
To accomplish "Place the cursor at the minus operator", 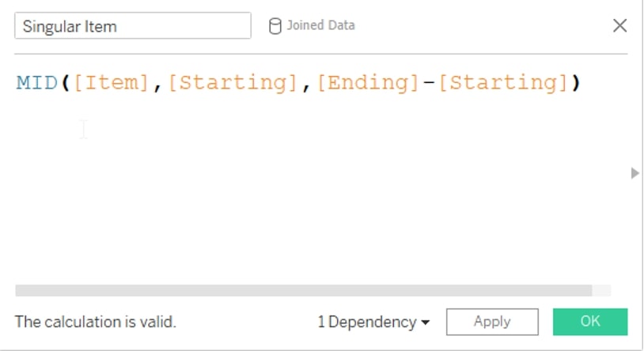I will [428, 83].
